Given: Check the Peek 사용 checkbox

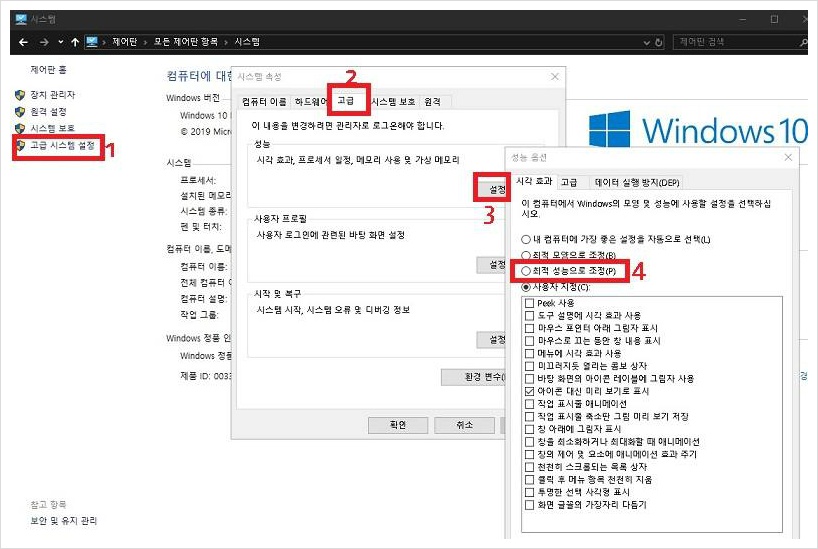Looking at the screenshot, I should point(529,303).
